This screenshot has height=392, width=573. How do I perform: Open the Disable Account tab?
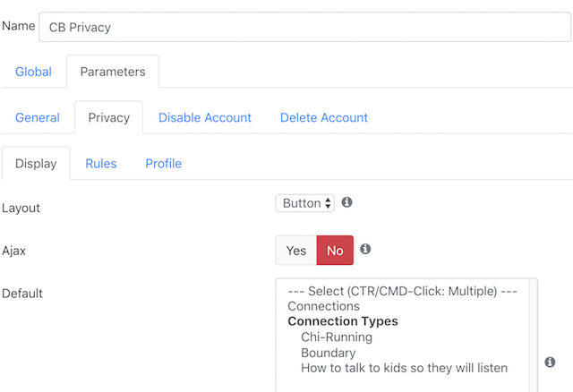(205, 117)
